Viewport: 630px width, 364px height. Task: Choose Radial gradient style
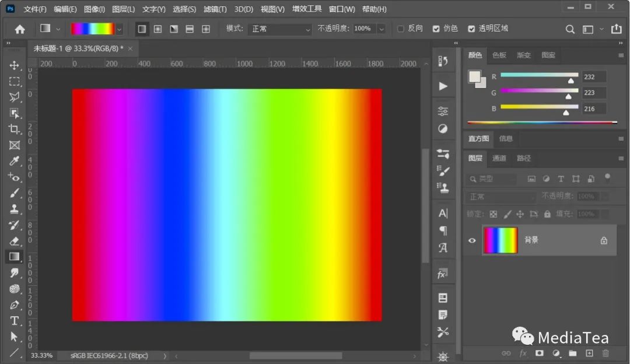click(x=158, y=29)
